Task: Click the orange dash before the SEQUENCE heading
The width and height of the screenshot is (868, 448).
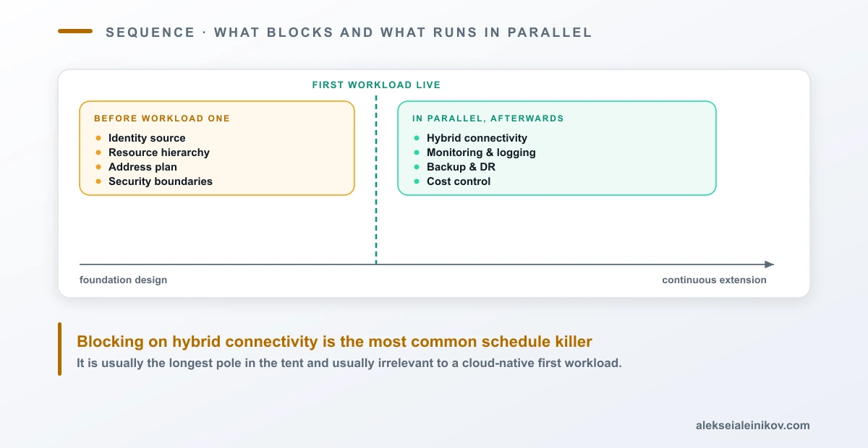Action: pyautogui.click(x=75, y=31)
